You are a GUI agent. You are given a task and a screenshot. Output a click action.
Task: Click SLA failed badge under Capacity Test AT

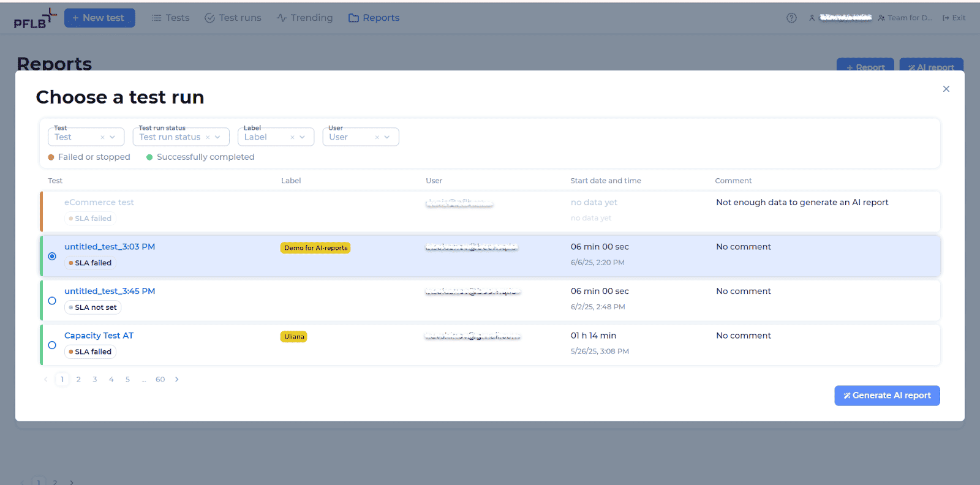click(x=90, y=352)
